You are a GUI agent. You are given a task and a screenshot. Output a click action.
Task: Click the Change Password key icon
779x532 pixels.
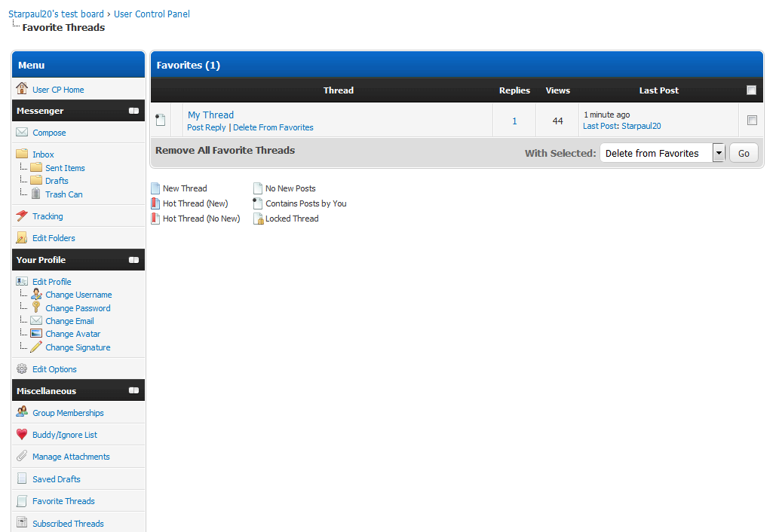35,307
